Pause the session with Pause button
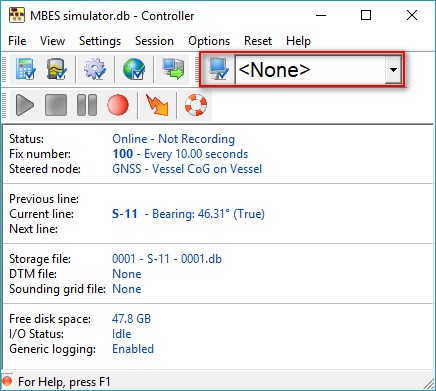The height and width of the screenshot is (391, 436). tap(87, 105)
